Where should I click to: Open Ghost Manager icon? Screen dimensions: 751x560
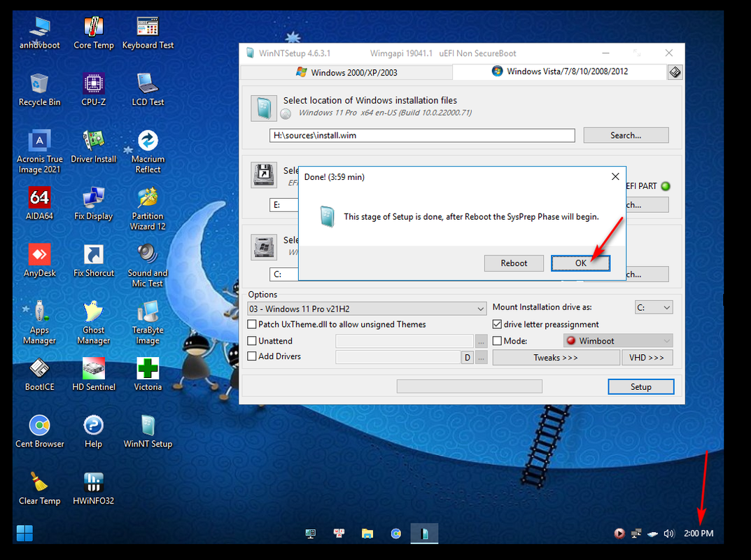tap(93, 322)
